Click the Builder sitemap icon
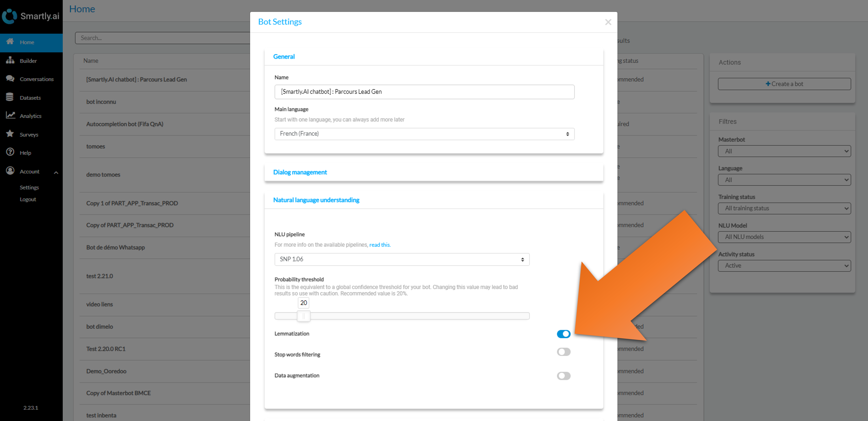Screen dimensions: 868x421 point(10,60)
